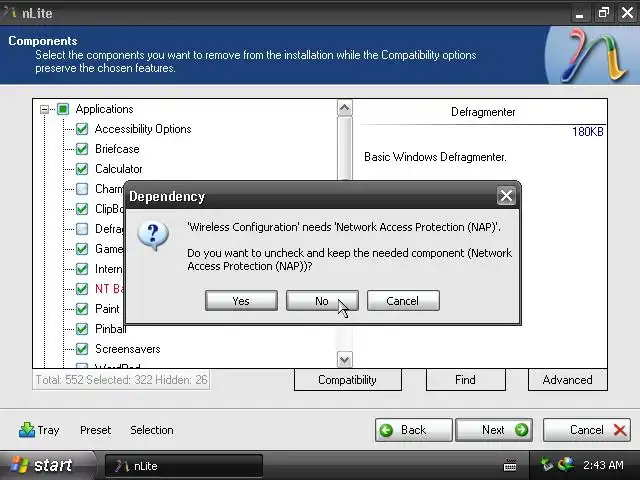This screenshot has width=640, height=480.
Task: Click the red X Cancel icon
Action: (620, 430)
